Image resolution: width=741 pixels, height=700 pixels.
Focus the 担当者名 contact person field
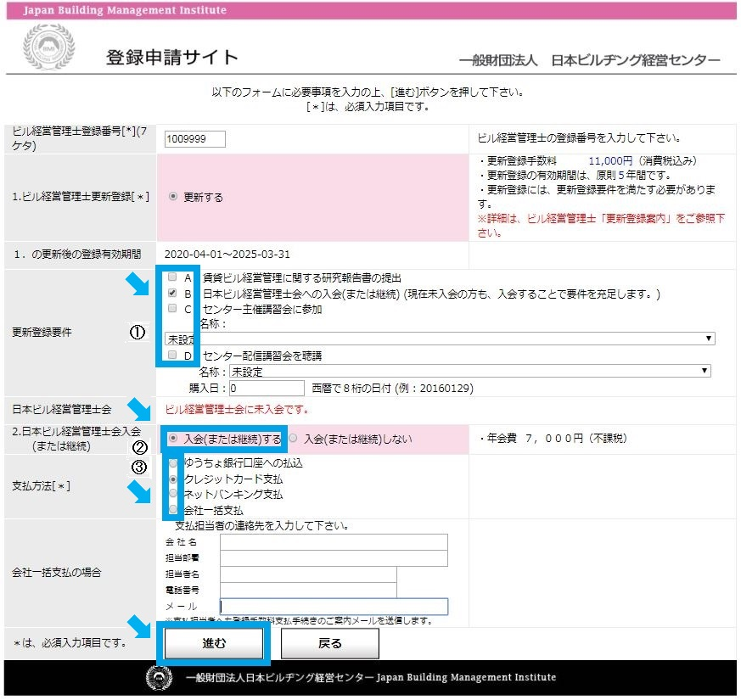pos(308,574)
